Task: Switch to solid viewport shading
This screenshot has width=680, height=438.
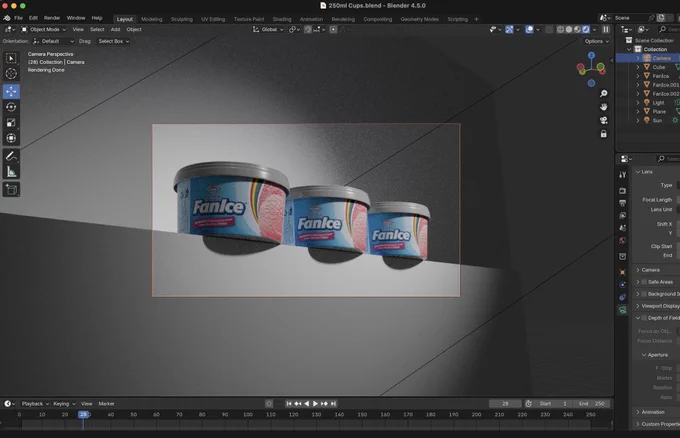Action: coord(569,29)
